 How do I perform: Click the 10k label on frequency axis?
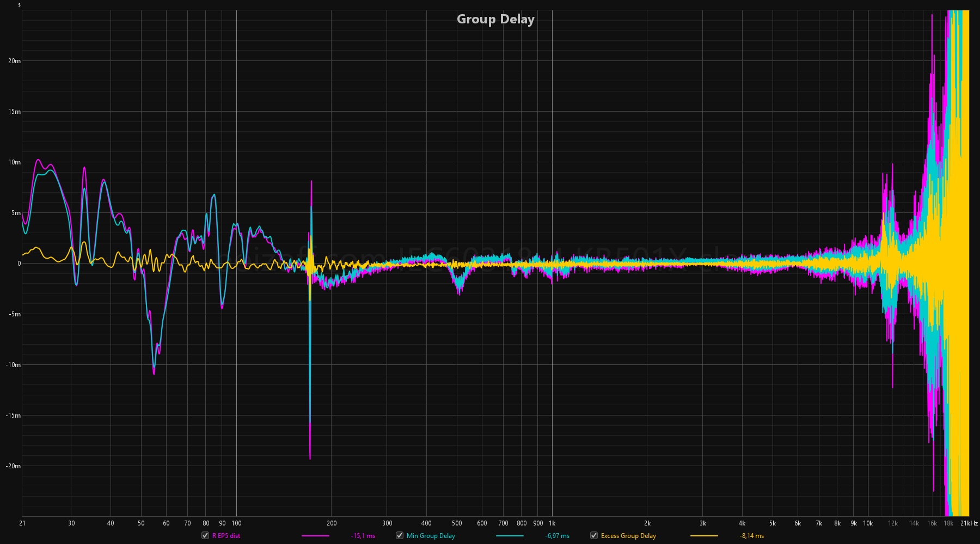pos(868,523)
